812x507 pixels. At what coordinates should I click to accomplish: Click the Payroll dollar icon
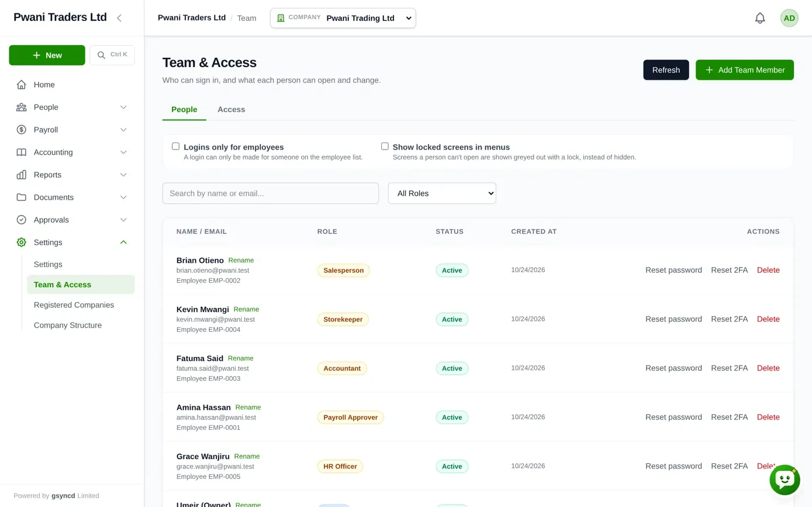[x=22, y=130]
